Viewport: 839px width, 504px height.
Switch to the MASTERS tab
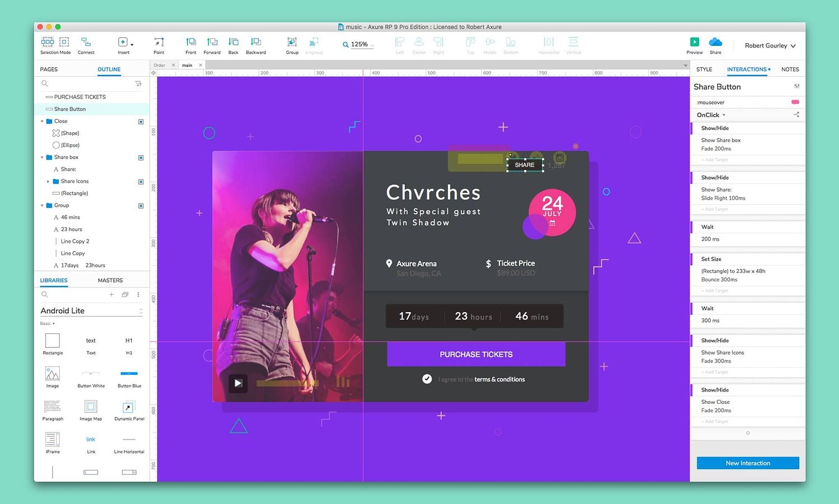pos(110,280)
